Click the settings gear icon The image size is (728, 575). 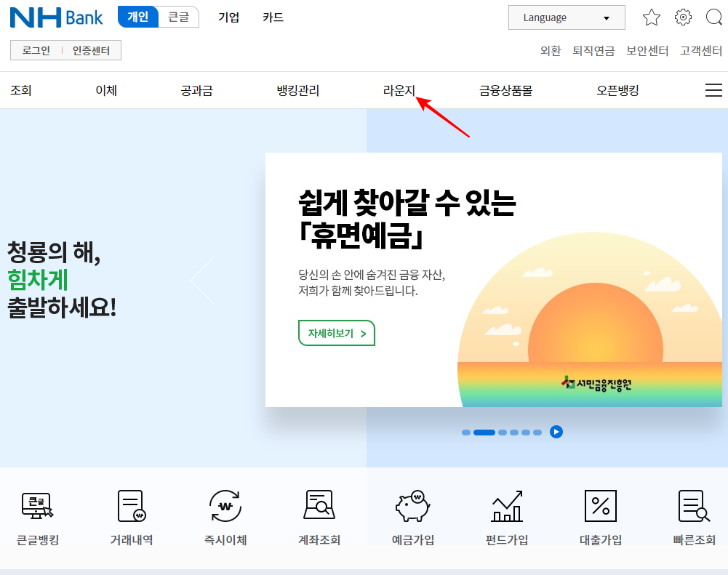click(x=682, y=17)
